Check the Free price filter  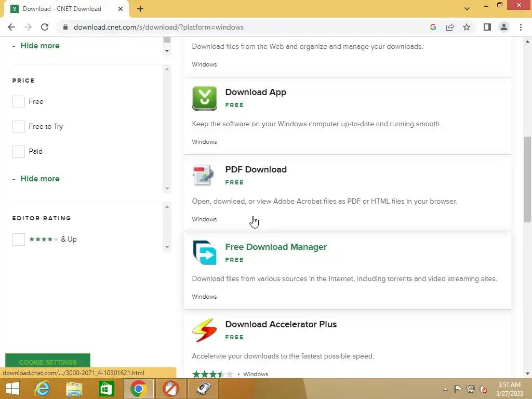coord(19,101)
